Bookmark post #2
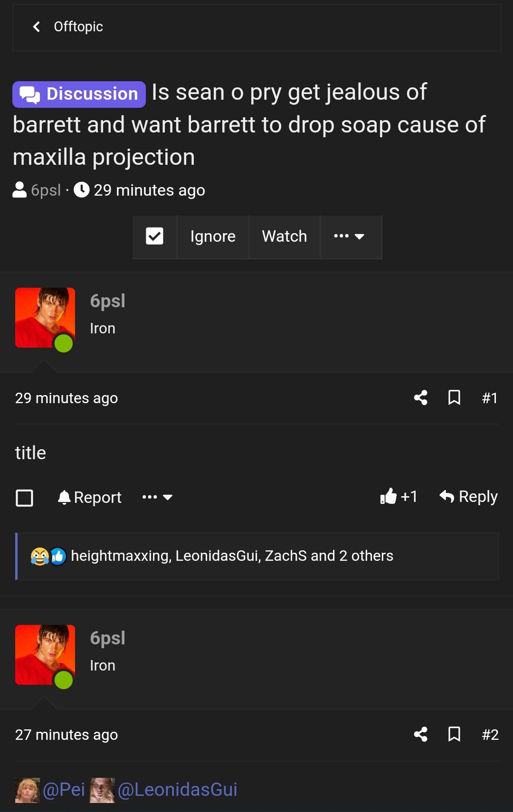Screen dimensions: 513x812 coord(454,735)
